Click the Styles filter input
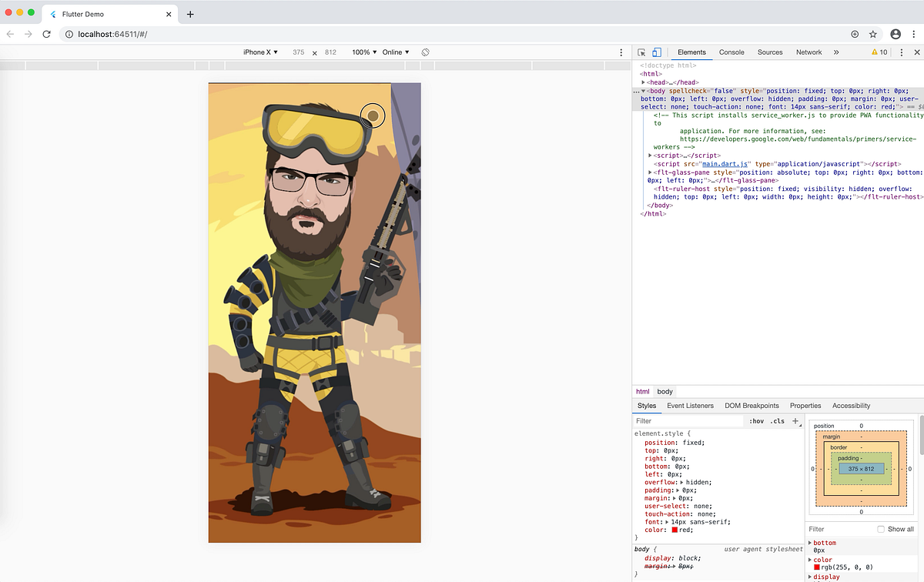Image resolution: width=924 pixels, height=582 pixels. click(689, 421)
